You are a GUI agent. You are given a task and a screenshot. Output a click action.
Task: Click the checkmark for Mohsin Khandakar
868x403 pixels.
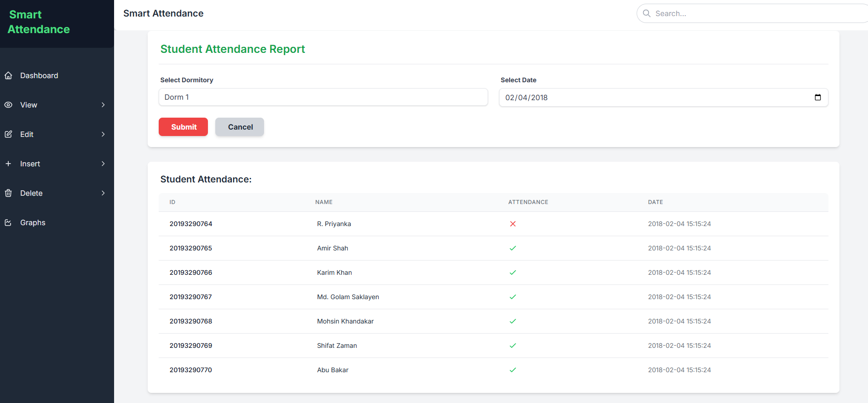(513, 321)
